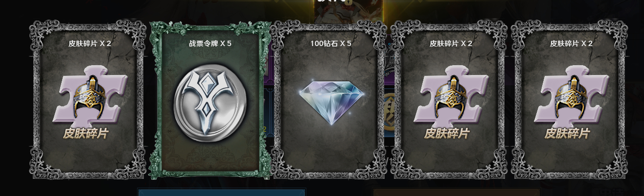Image resolution: width=644 pixels, height=196 pixels.
Task: Click the silver 战票令牌 token icon
Action: tap(210, 105)
